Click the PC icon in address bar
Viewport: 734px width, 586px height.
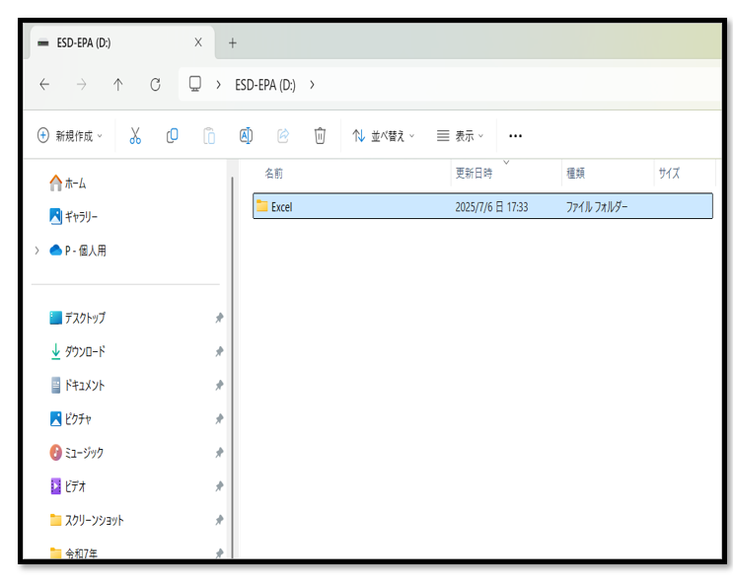click(195, 84)
